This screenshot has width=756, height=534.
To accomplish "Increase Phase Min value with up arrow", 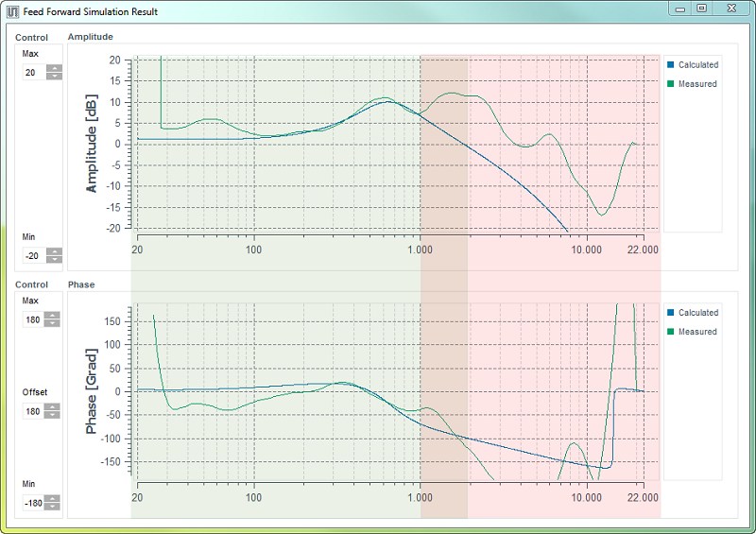I will 52,499.
